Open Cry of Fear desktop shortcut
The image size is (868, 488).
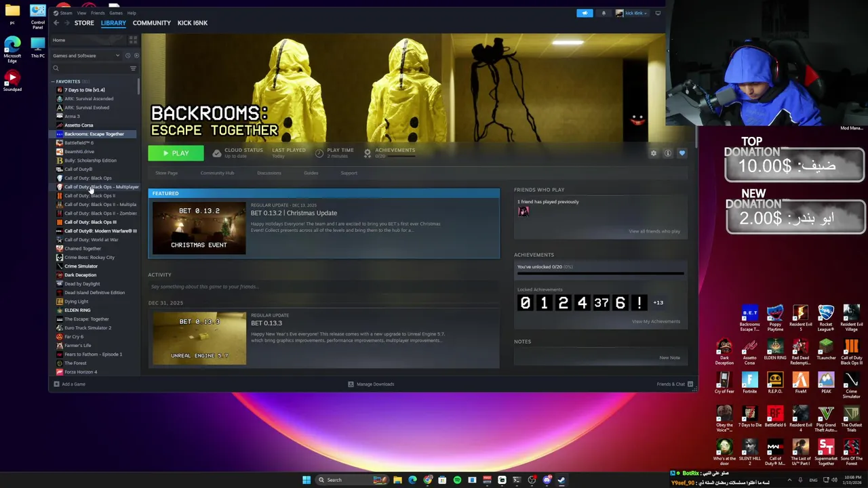pos(724,383)
